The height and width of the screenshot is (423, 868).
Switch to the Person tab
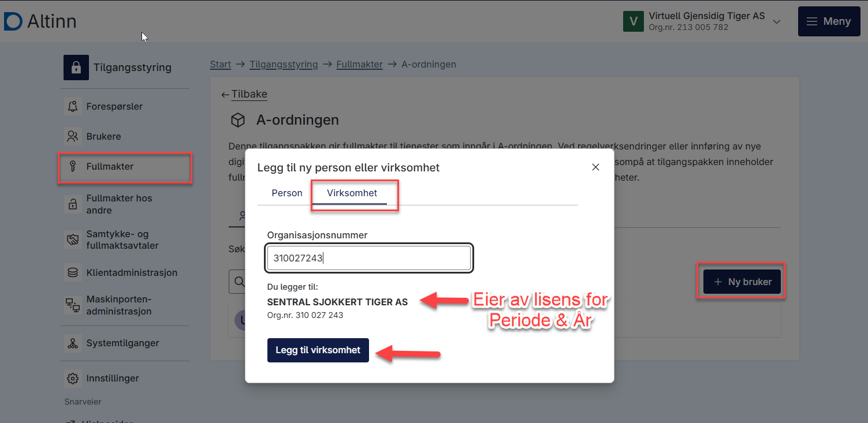tap(287, 193)
